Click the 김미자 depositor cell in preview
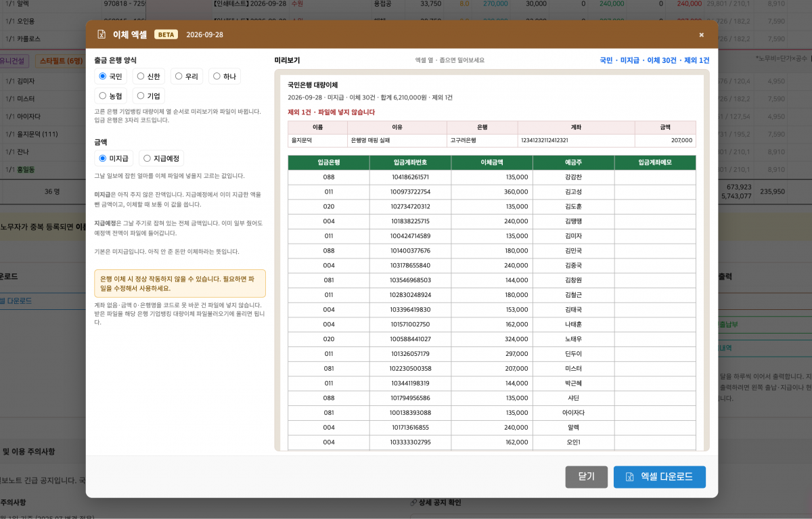Image resolution: width=812 pixels, height=519 pixels. pos(573,236)
